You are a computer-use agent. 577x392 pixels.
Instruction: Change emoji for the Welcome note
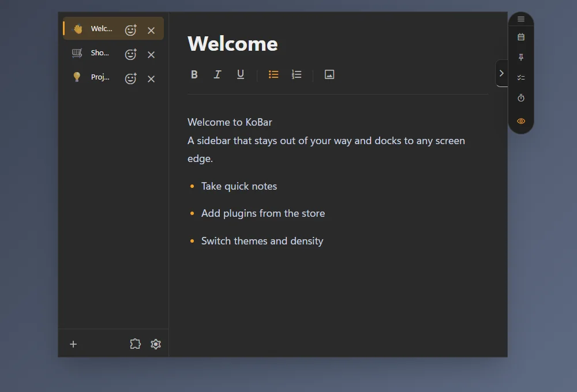[x=130, y=30]
